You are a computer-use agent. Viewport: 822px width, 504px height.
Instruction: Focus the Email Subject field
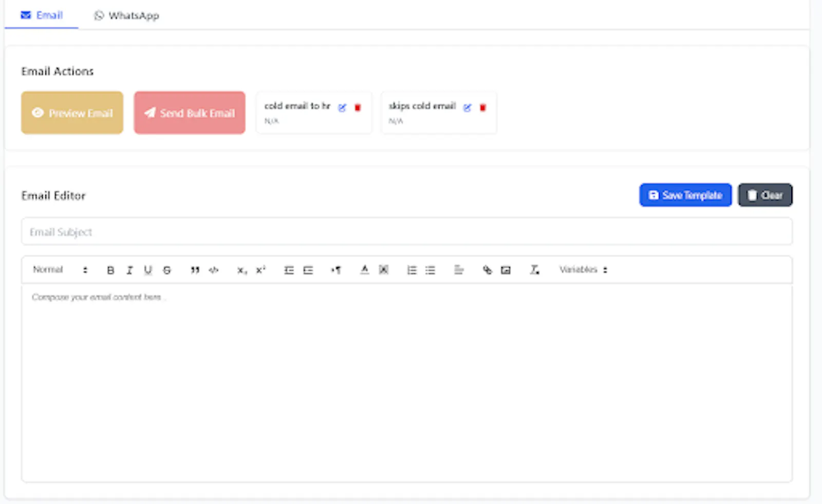[406, 232]
